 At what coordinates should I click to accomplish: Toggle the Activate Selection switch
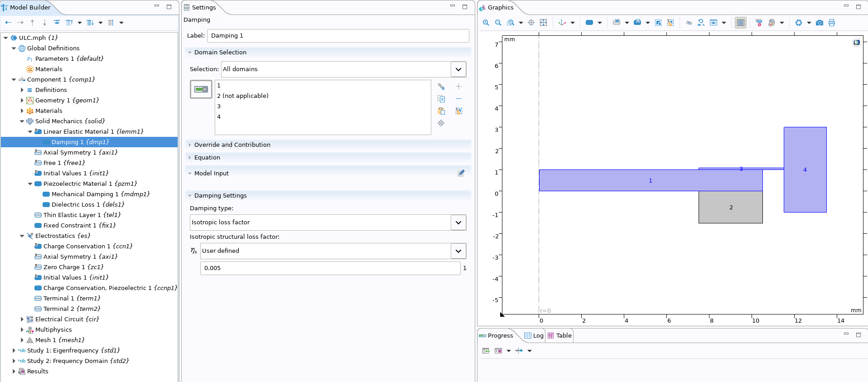pos(201,89)
